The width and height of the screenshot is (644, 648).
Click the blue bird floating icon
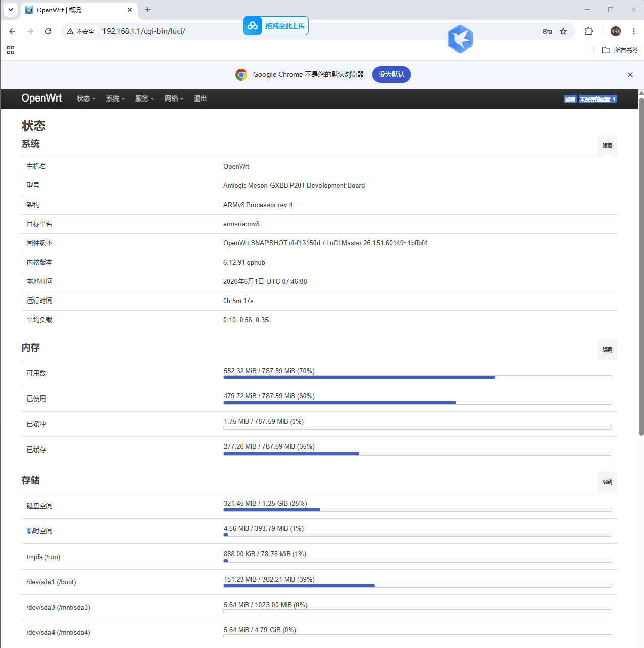coord(460,39)
